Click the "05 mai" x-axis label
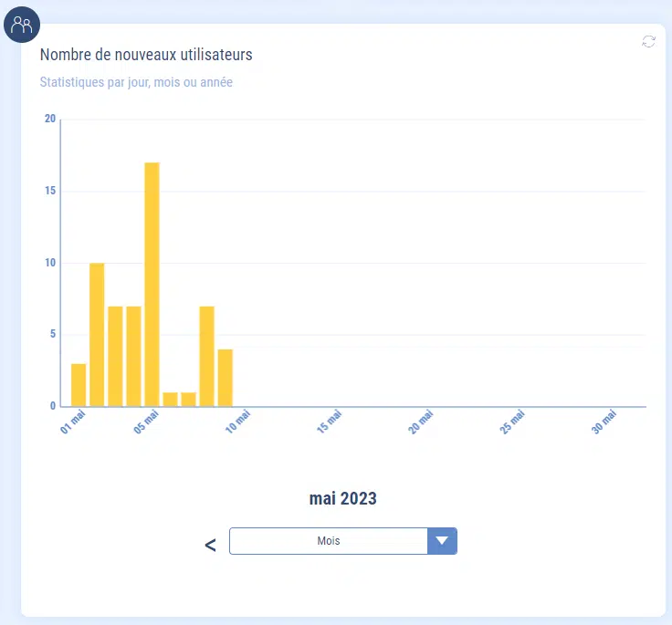The height and width of the screenshot is (625, 672). point(146,423)
